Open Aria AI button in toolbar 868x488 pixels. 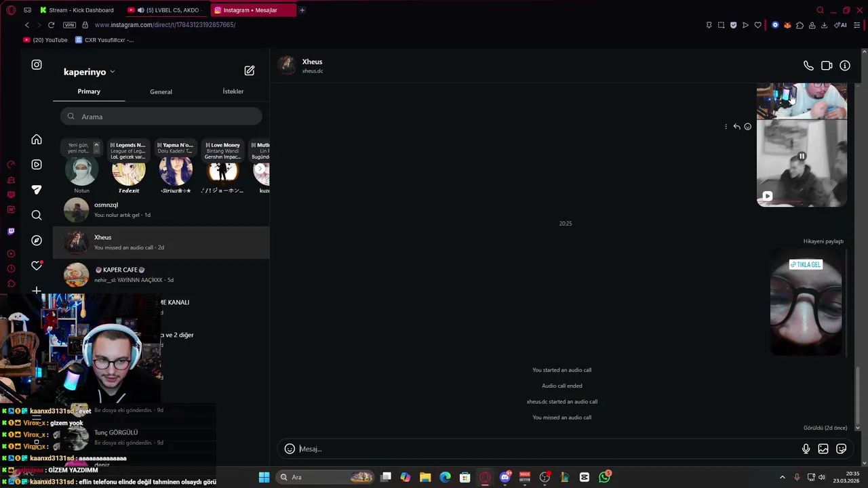[x=840, y=25]
